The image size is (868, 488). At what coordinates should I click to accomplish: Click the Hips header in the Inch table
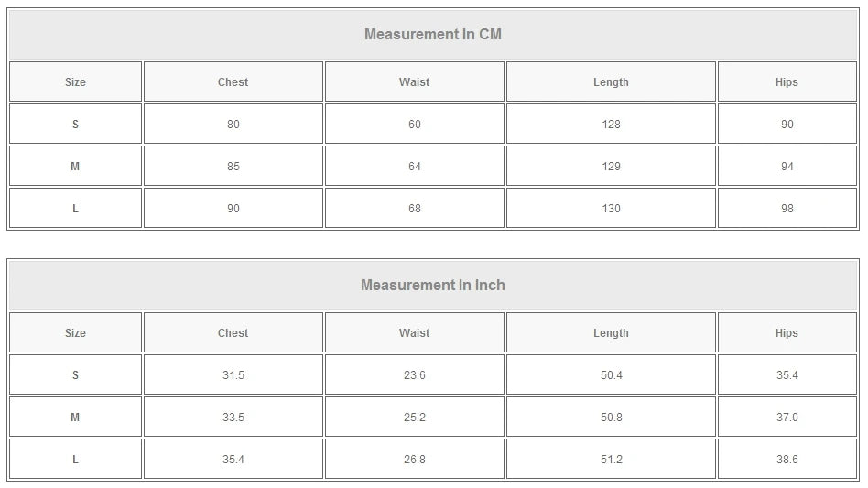tap(787, 333)
